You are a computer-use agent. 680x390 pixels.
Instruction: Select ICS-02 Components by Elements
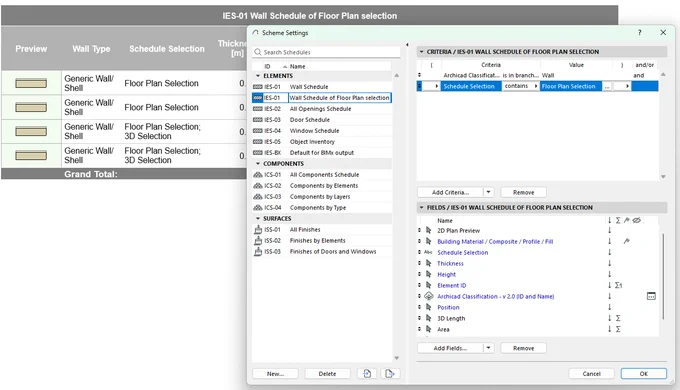coord(321,186)
